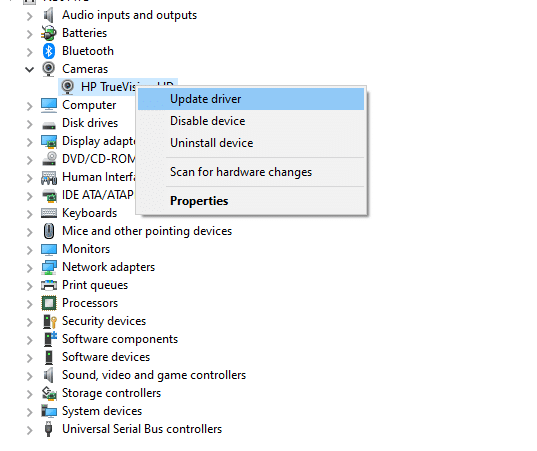Click the Print queues printer icon
Image resolution: width=537 pixels, height=451 pixels.
click(x=49, y=285)
